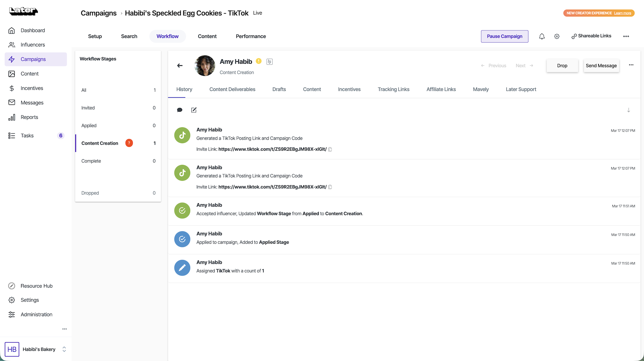Click the notifications bell icon
Viewport: 644px width, 361px height.
[542, 36]
